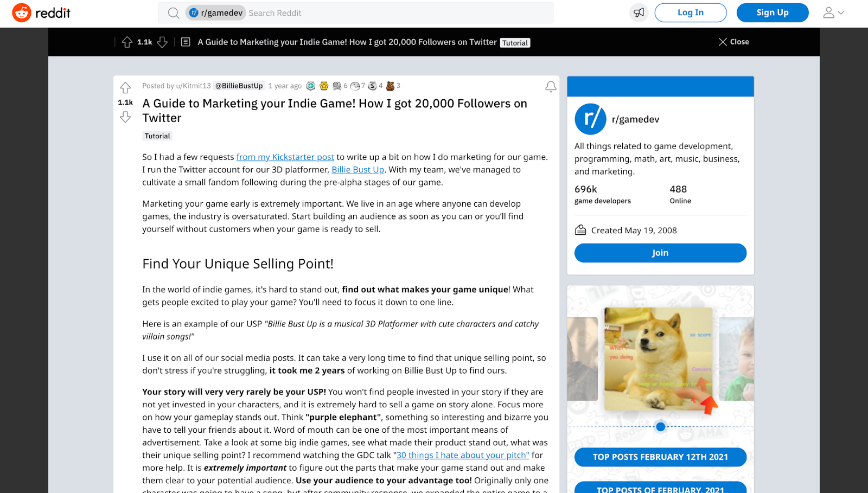The height and width of the screenshot is (493, 868).
Task: Downvote the post in the left vote column
Action: tap(125, 117)
